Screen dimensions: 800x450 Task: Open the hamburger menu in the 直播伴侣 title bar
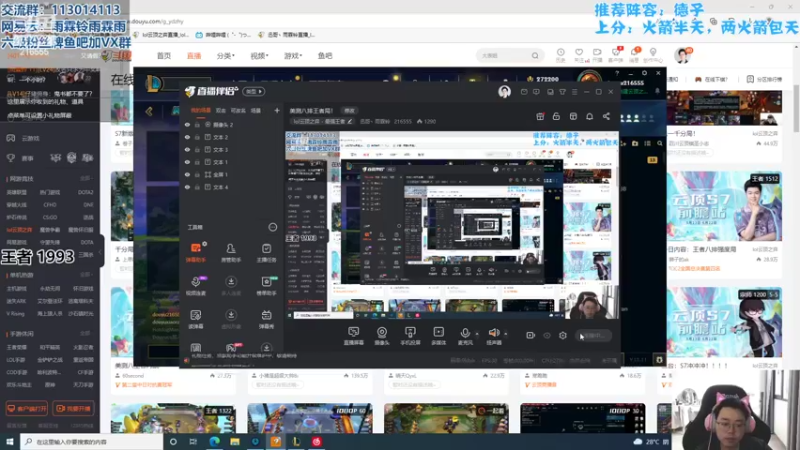pos(574,92)
